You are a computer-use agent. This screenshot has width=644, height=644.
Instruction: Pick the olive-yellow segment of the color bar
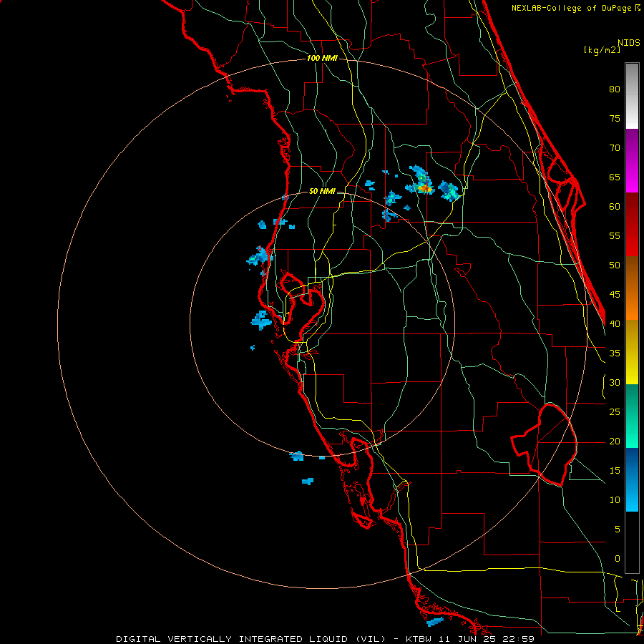[632, 352]
